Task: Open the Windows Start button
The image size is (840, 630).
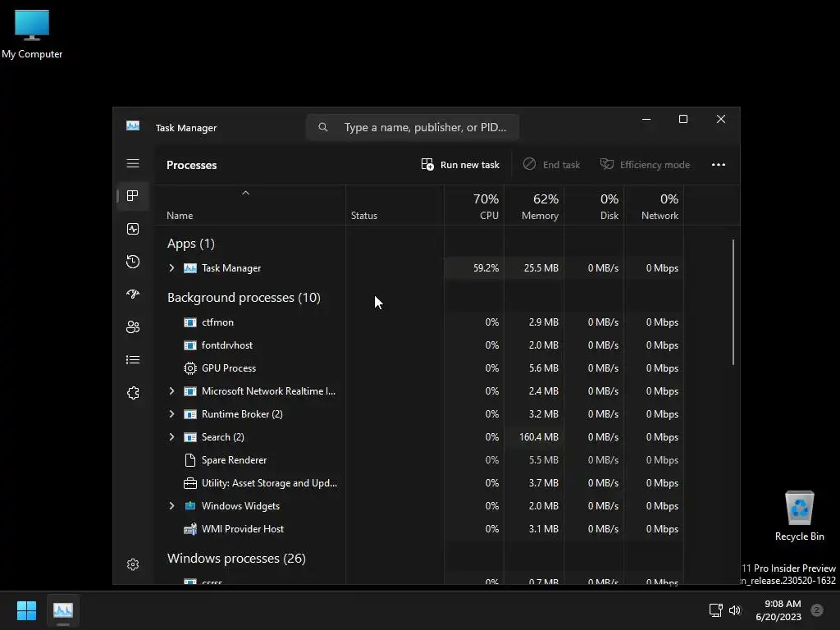Action: (x=26, y=610)
